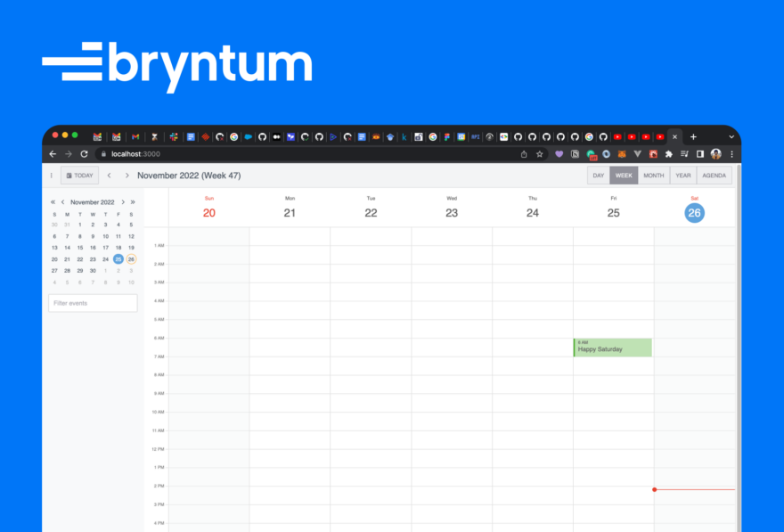
Task: Click the Chrome profile avatar icon
Action: [715, 153]
